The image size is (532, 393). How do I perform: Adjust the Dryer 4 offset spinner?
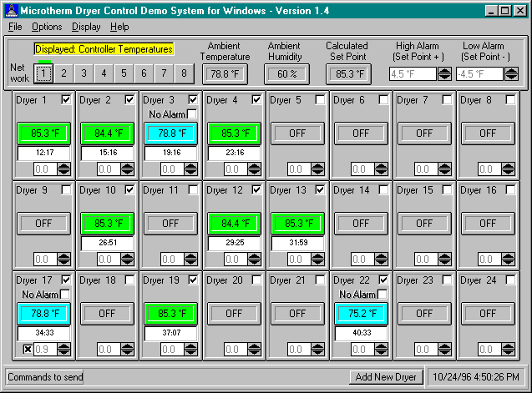pyautogui.click(x=254, y=169)
